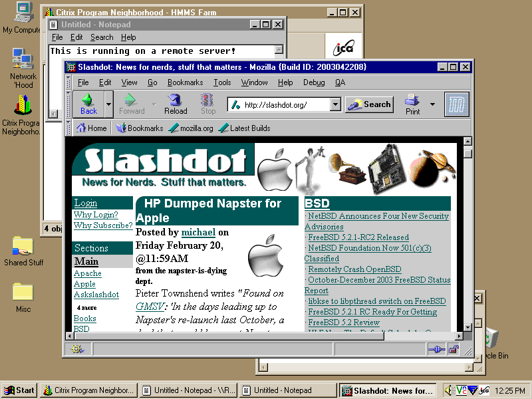The height and width of the screenshot is (399, 532).
Task: Open the Print button dropdown arrow
Action: (433, 104)
